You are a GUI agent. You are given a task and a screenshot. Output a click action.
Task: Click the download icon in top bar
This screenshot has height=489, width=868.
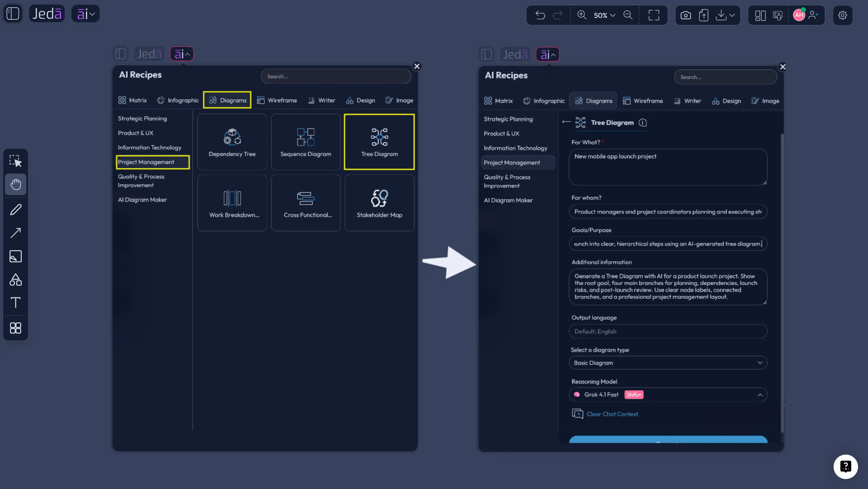(721, 15)
